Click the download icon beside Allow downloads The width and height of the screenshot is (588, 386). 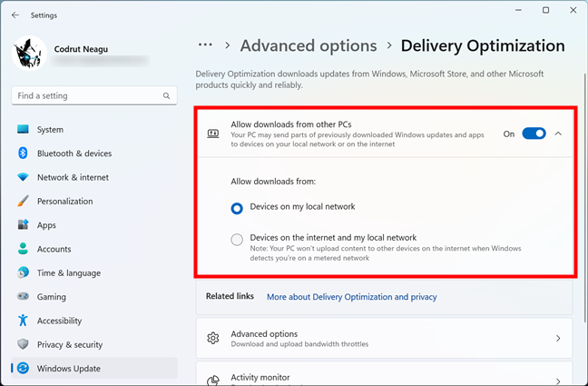click(x=213, y=134)
